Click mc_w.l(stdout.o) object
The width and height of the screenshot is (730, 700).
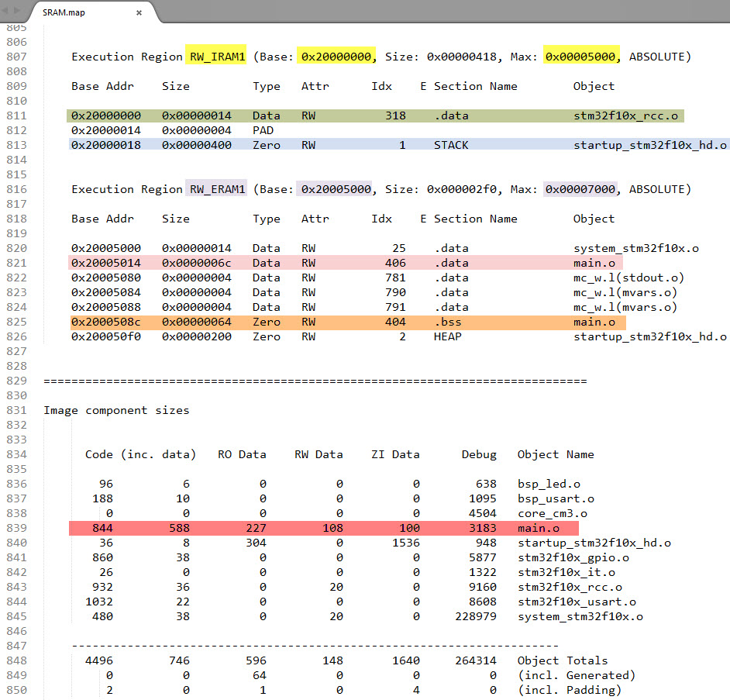pyautogui.click(x=629, y=278)
